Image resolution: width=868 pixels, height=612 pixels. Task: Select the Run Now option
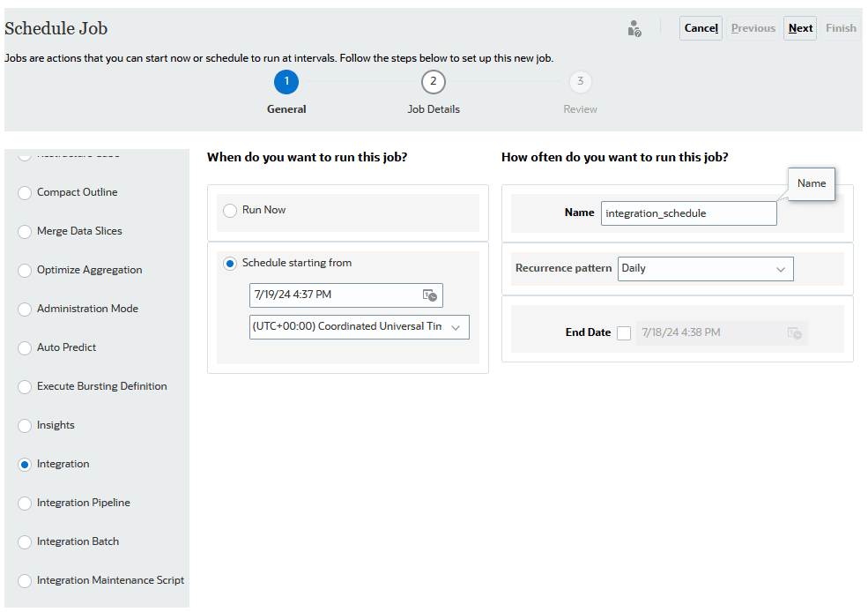[230, 211]
